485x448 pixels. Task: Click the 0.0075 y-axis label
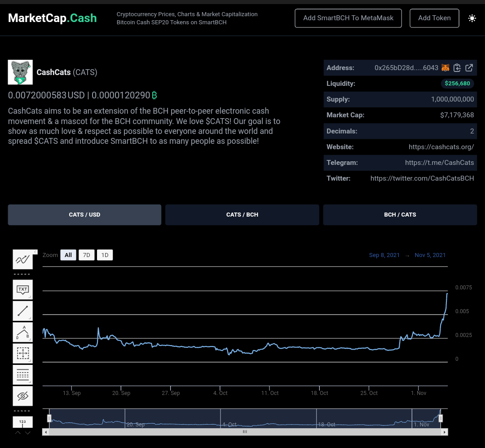463,287
